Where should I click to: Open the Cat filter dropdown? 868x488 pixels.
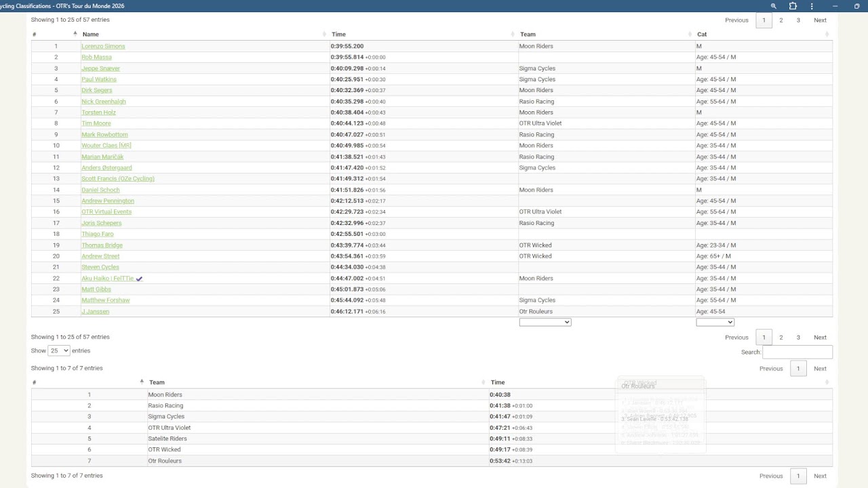(x=715, y=322)
